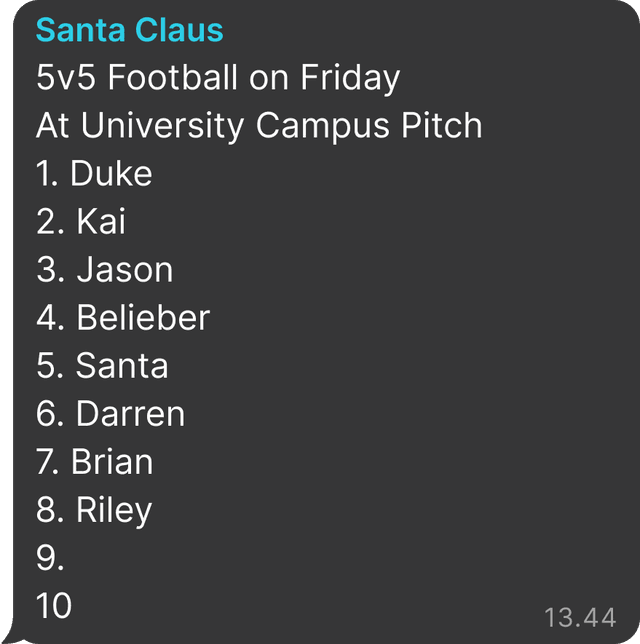Click the empty slot numbered 10

(54, 606)
